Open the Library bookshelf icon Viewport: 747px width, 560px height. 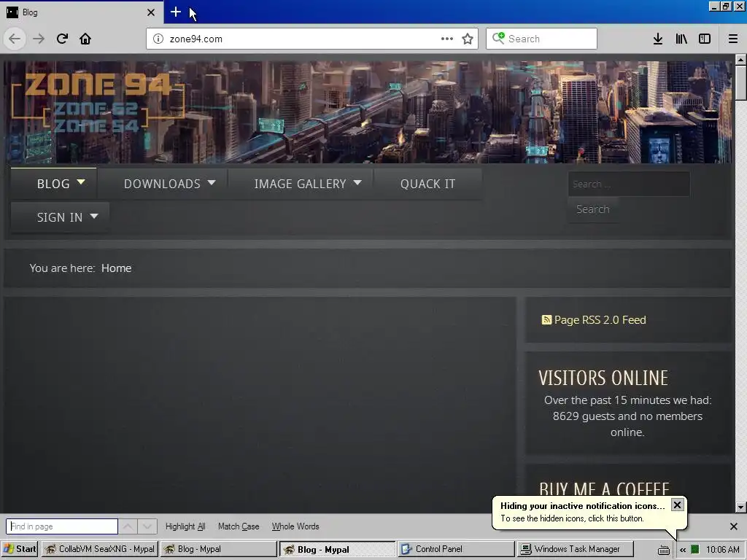point(681,39)
